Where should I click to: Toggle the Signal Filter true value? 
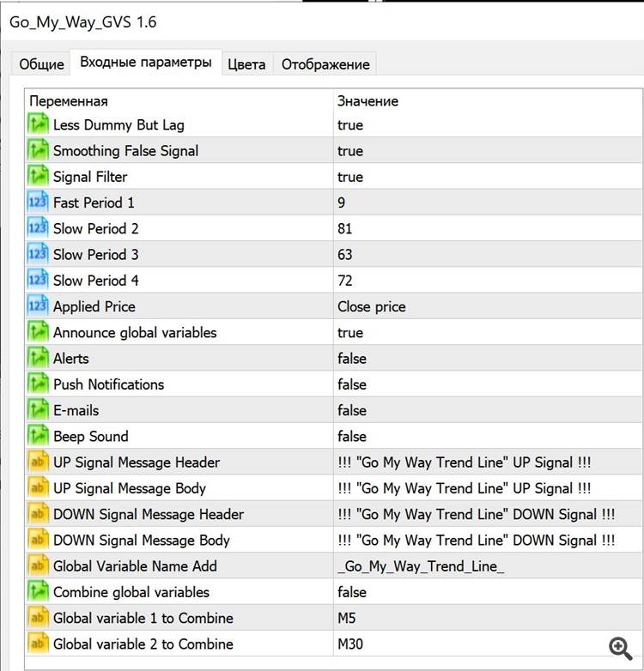(x=350, y=177)
